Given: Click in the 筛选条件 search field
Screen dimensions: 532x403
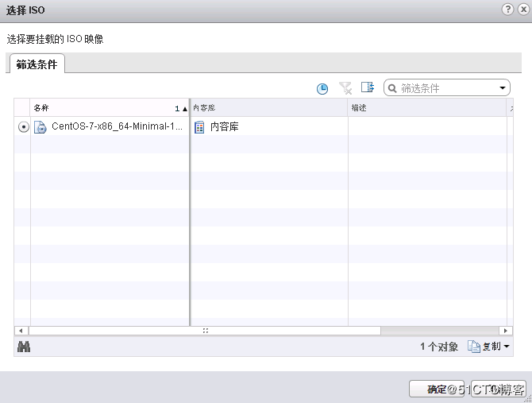Looking at the screenshot, I should point(446,88).
